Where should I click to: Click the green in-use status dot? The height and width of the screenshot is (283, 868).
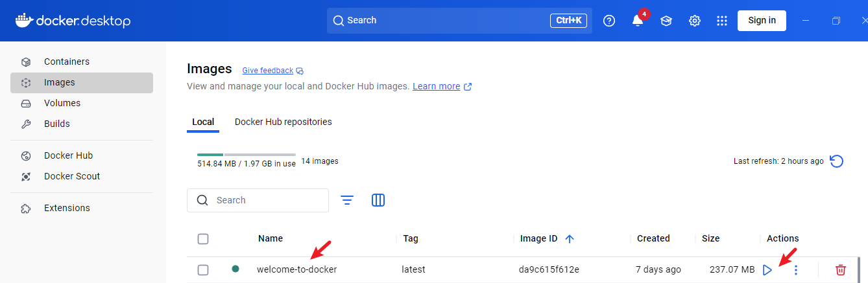click(235, 269)
